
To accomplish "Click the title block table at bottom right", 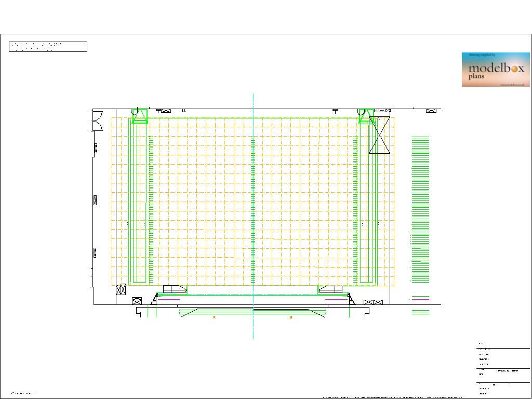I will [504, 369].
